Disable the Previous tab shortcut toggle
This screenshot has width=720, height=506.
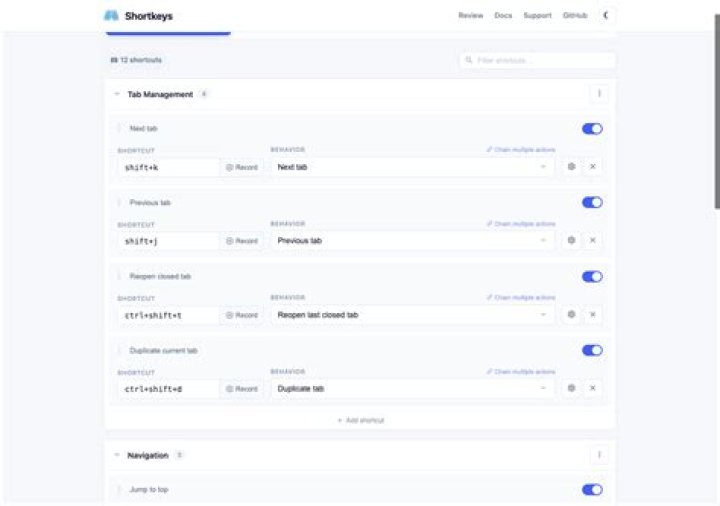click(x=592, y=202)
